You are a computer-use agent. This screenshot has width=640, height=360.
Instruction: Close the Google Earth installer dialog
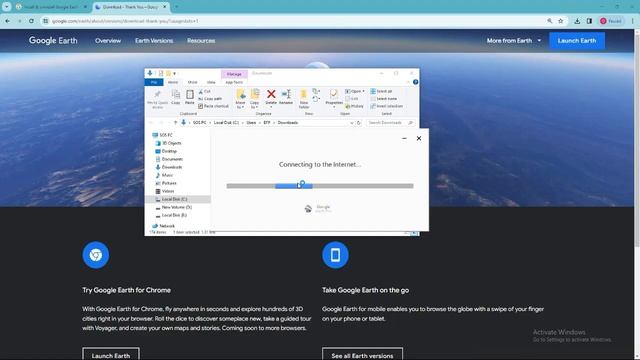click(x=419, y=138)
